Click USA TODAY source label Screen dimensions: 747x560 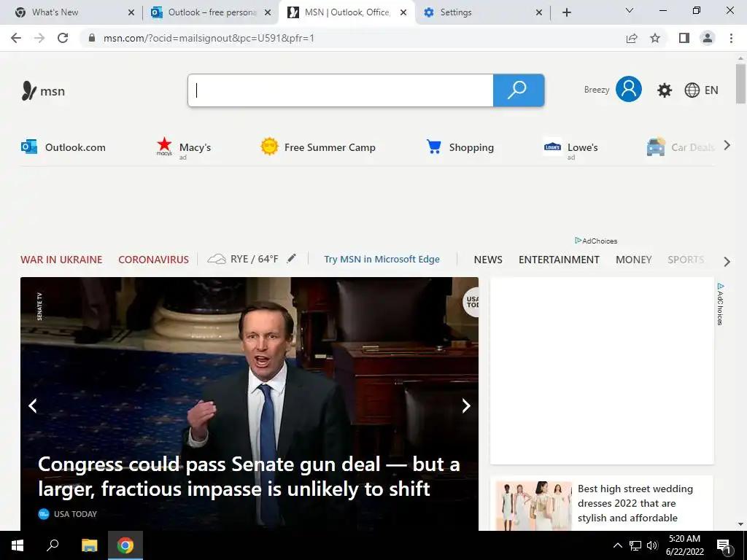(75, 514)
